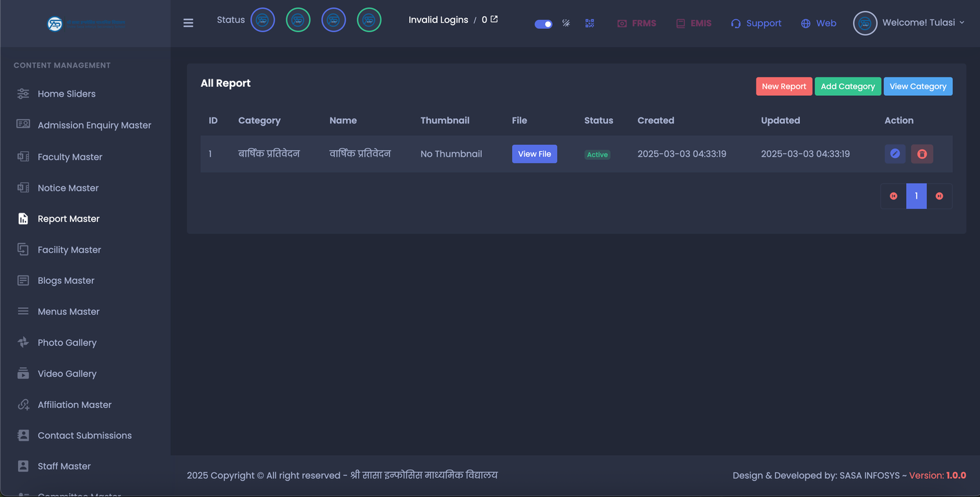980x497 pixels.
Task: Open Faculty Master in the sidebar
Action: (x=70, y=157)
